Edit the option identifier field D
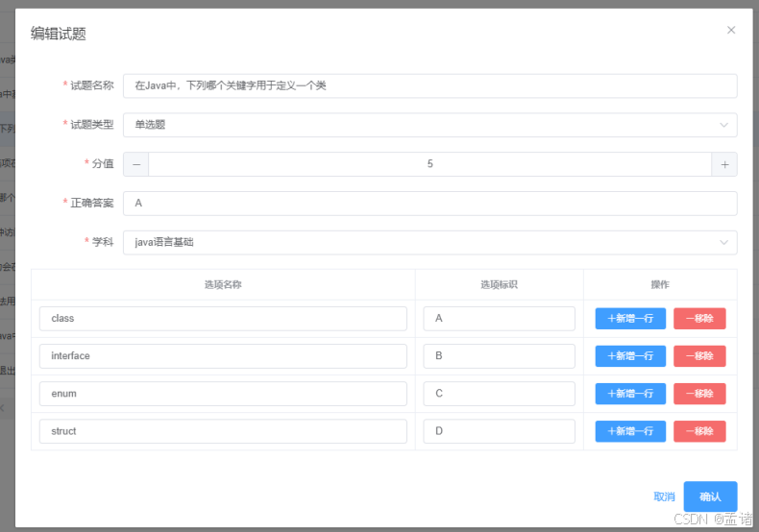 [499, 431]
